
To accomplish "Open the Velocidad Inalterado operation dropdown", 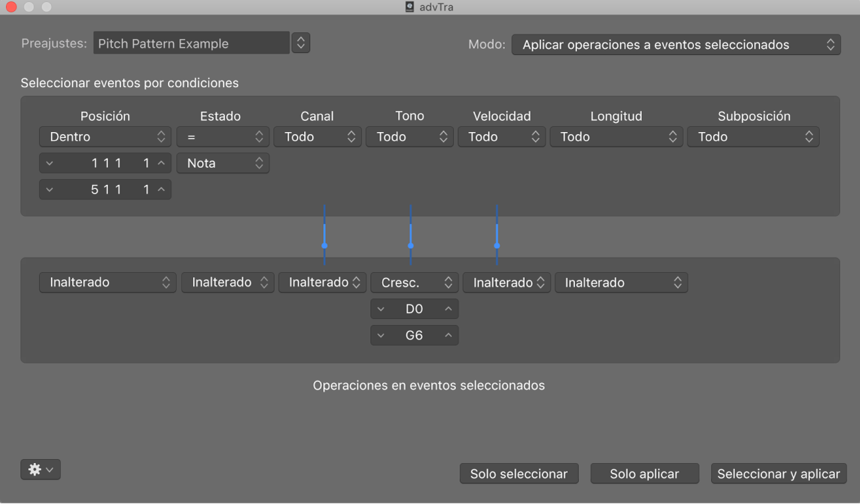I will [507, 282].
